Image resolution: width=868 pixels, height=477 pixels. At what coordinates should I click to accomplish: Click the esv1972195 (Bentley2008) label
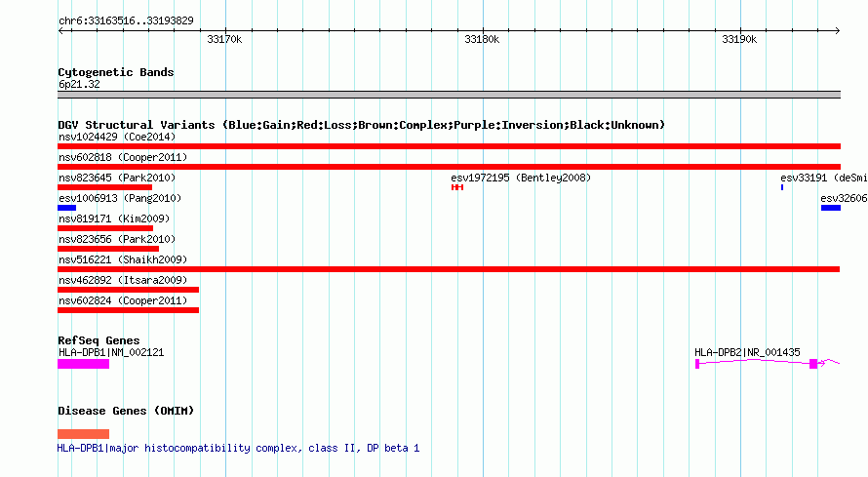(x=521, y=178)
